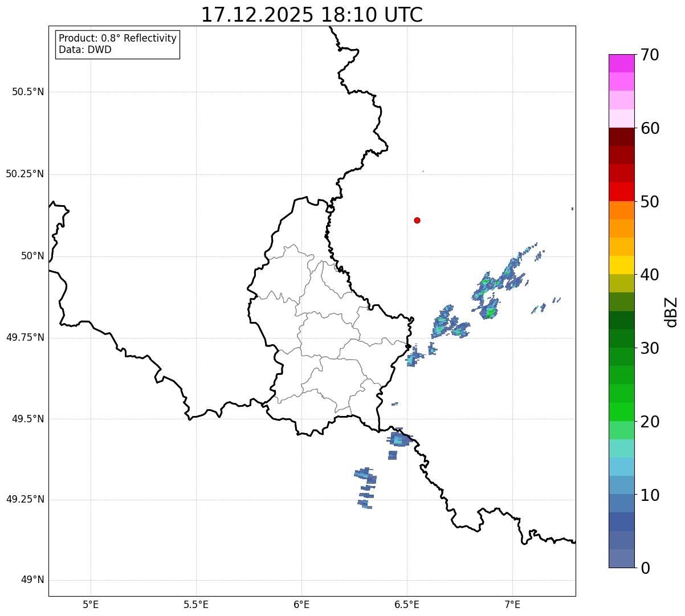The image size is (685, 616).
Task: Click the 5°E longitude label
Action: [91, 604]
